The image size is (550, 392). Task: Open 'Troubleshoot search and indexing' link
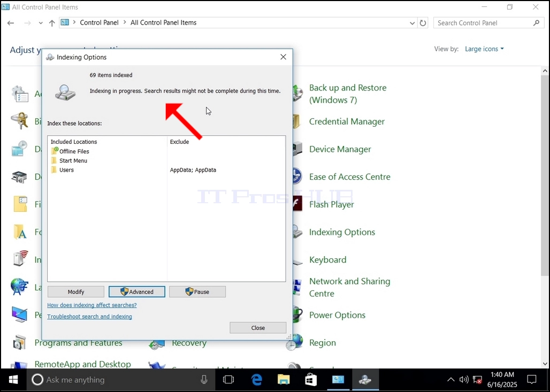(x=89, y=316)
